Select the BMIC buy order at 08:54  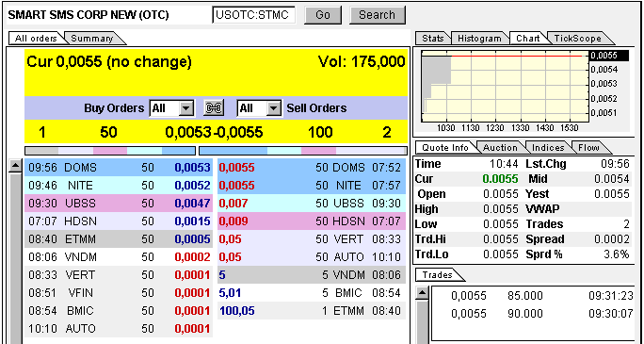pyautogui.click(x=119, y=311)
